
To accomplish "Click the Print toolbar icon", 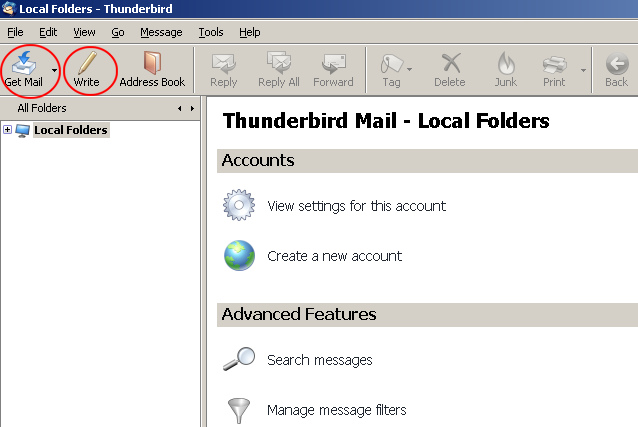I will pos(554,64).
